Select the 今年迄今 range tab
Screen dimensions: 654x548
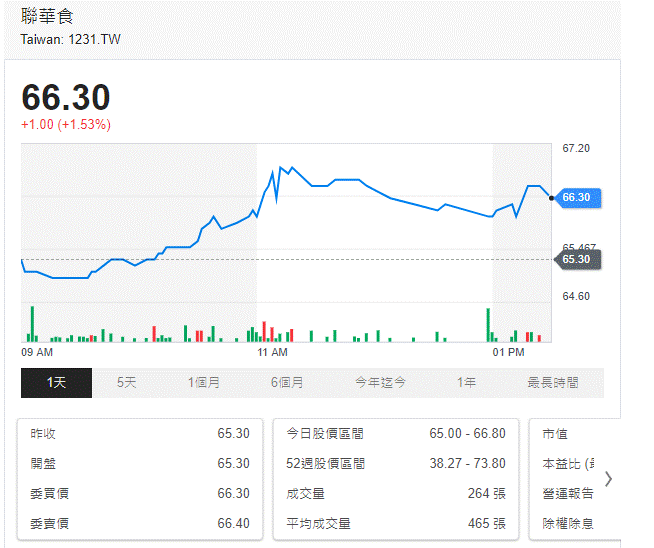pos(380,383)
